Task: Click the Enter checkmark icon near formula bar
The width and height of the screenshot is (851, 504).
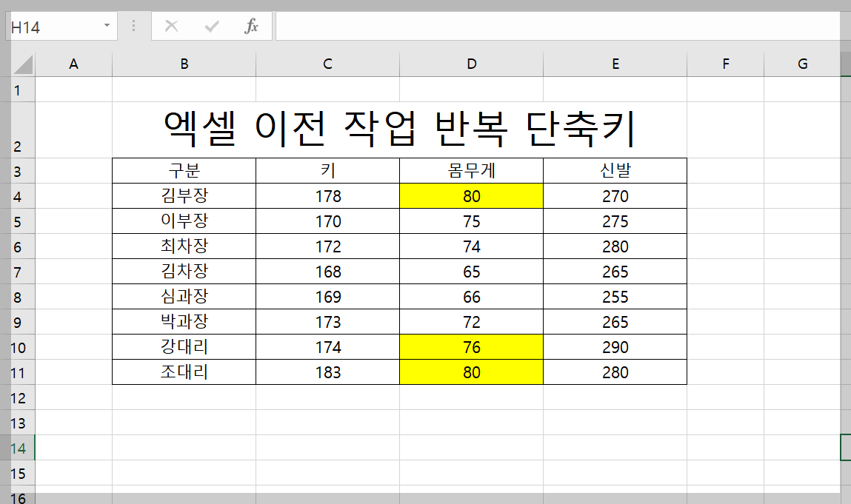Action: coord(211,25)
